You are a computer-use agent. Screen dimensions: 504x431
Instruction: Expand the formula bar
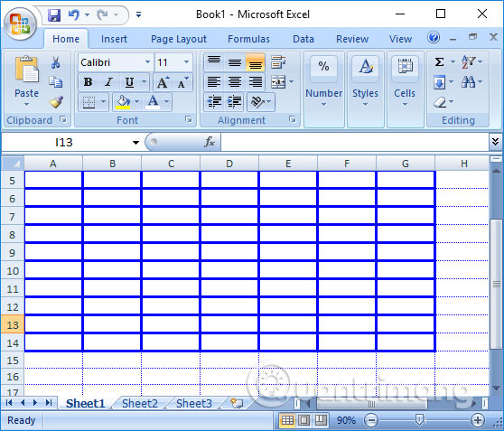click(495, 142)
